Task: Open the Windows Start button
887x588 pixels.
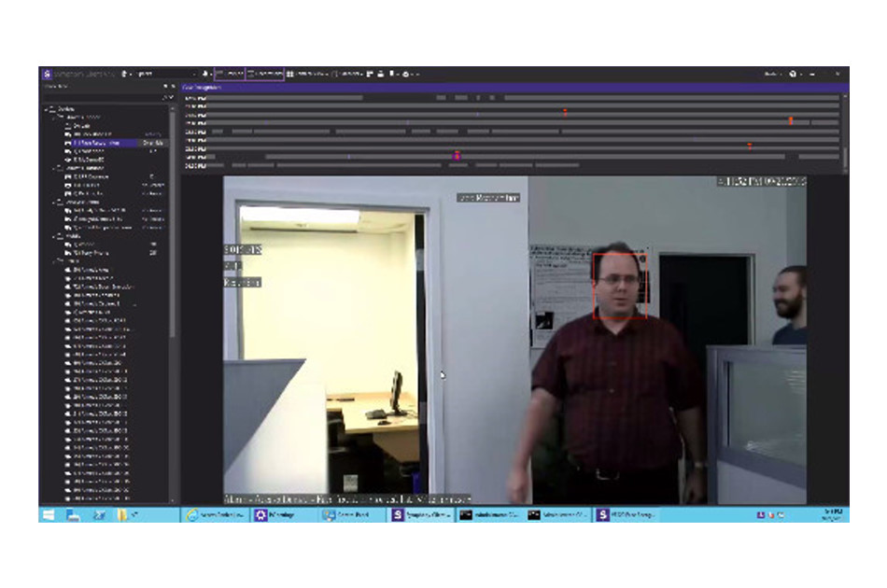Action: 49,514
